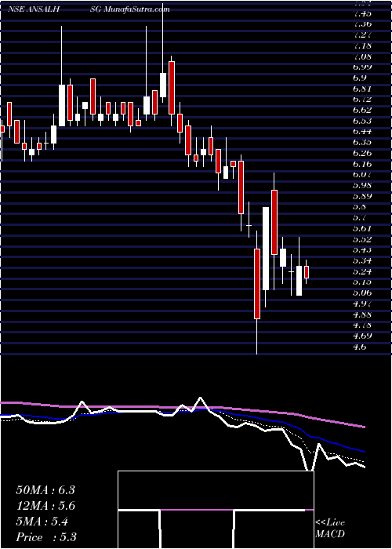Click the 7.36 price axis label

pyautogui.click(x=362, y=24)
